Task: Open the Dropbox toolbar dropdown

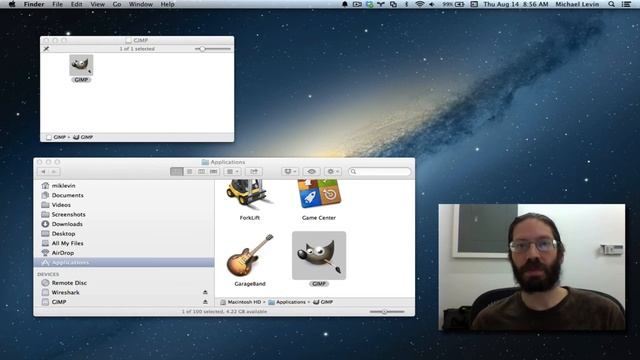Action: [290, 171]
